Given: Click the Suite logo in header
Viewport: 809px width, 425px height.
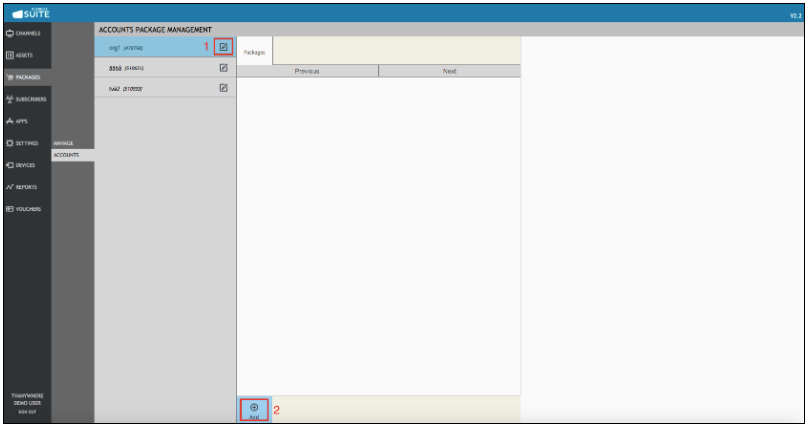Looking at the screenshot, I should [31, 13].
